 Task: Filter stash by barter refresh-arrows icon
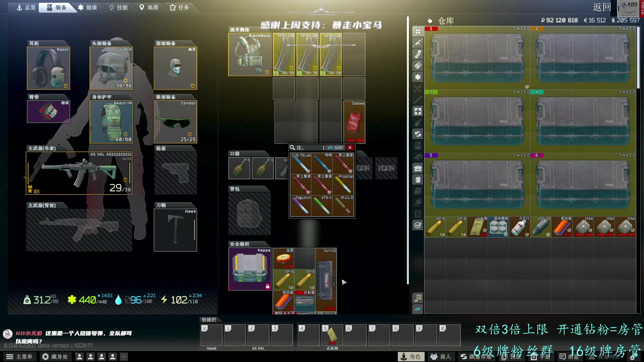418,134
